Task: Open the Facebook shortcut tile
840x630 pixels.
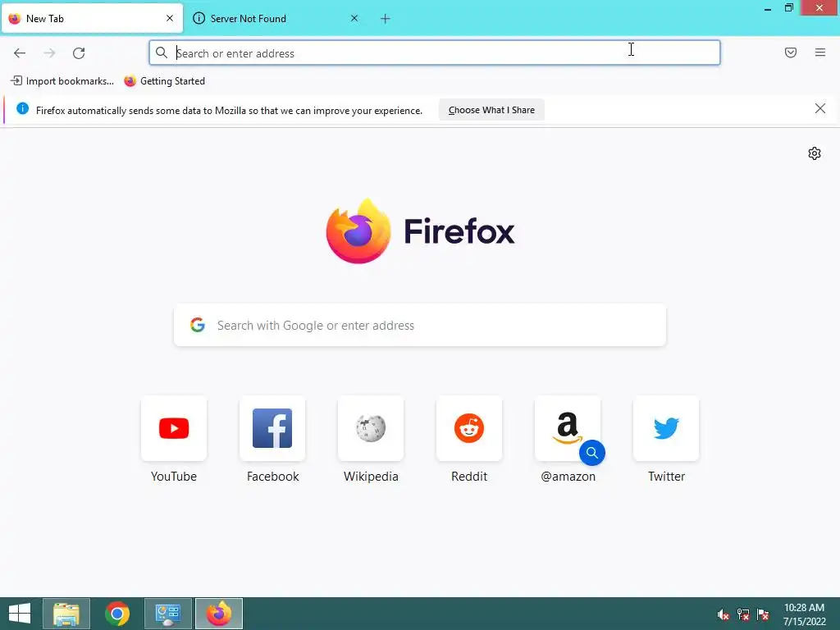Action: click(x=272, y=428)
